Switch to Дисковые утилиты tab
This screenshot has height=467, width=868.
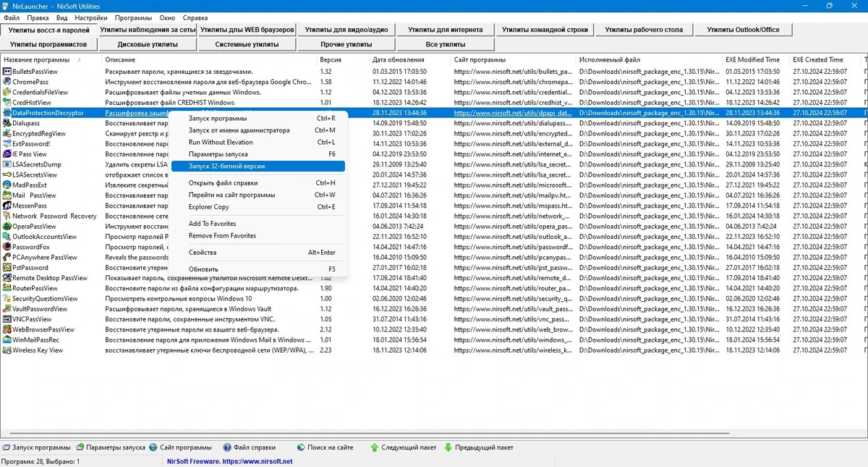(148, 44)
